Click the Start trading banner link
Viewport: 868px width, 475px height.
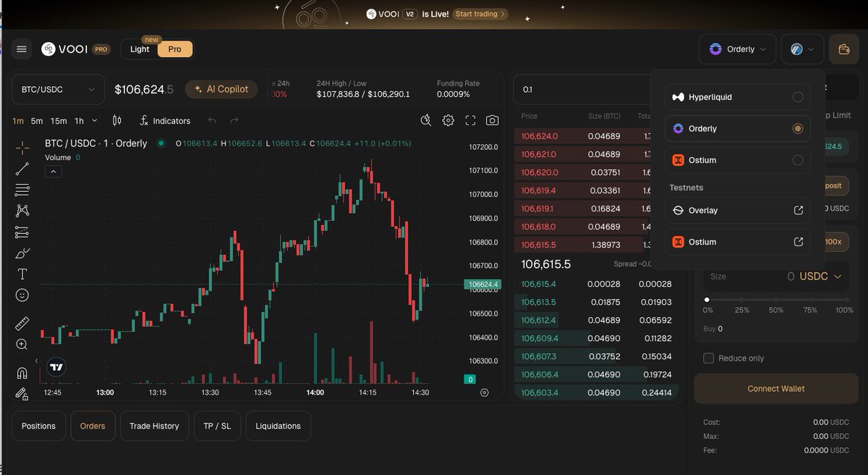(x=481, y=14)
